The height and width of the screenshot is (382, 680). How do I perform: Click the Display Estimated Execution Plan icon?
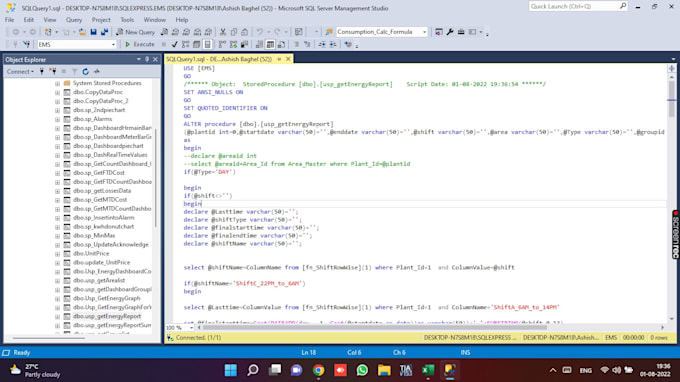185,44
